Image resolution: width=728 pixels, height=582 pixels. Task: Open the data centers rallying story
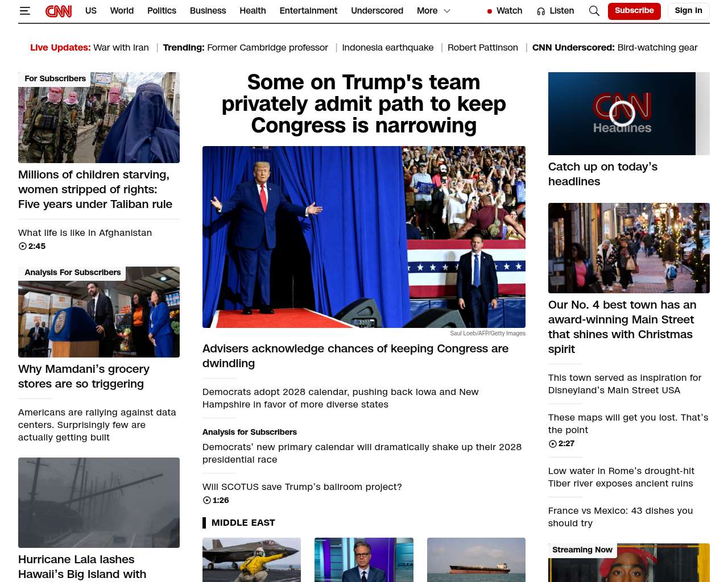point(97,425)
